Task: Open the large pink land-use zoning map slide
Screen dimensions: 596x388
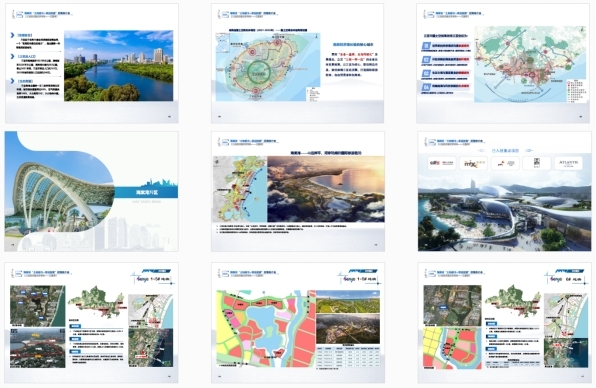Action: coord(298,323)
